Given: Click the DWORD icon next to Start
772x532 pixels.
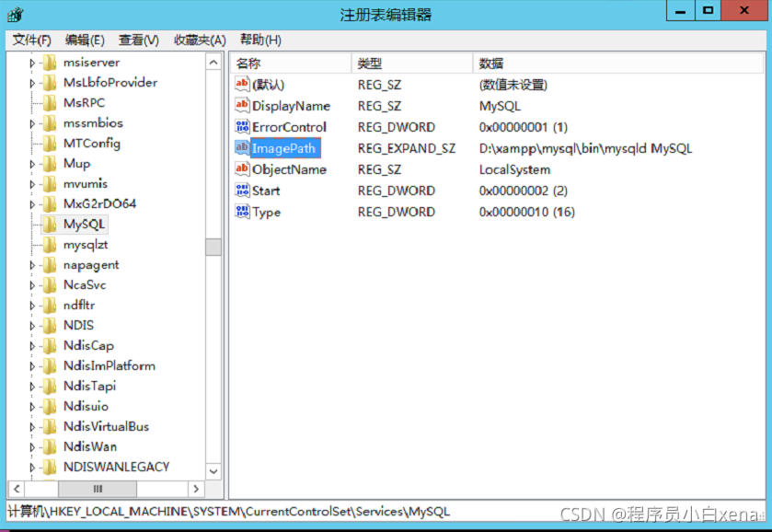Looking at the screenshot, I should (242, 190).
